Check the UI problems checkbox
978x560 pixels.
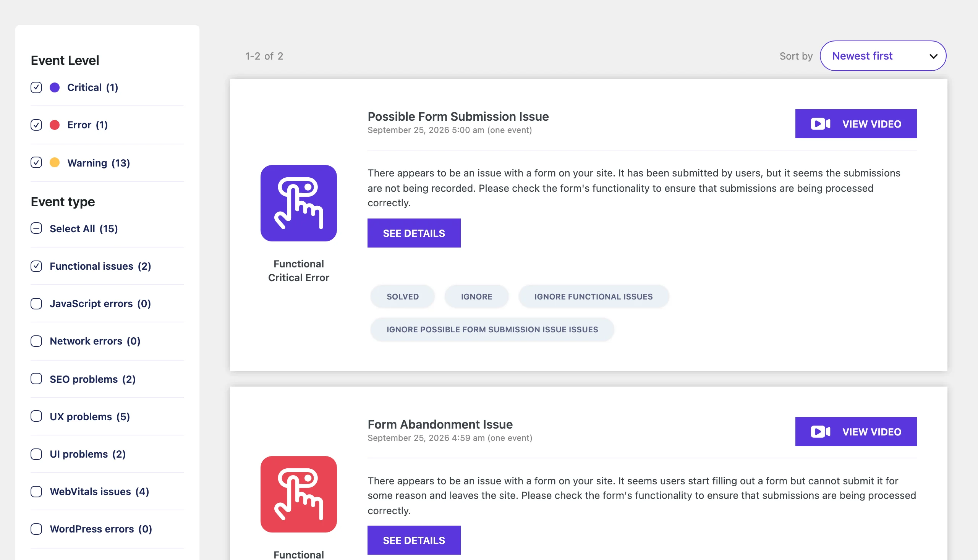(x=36, y=454)
